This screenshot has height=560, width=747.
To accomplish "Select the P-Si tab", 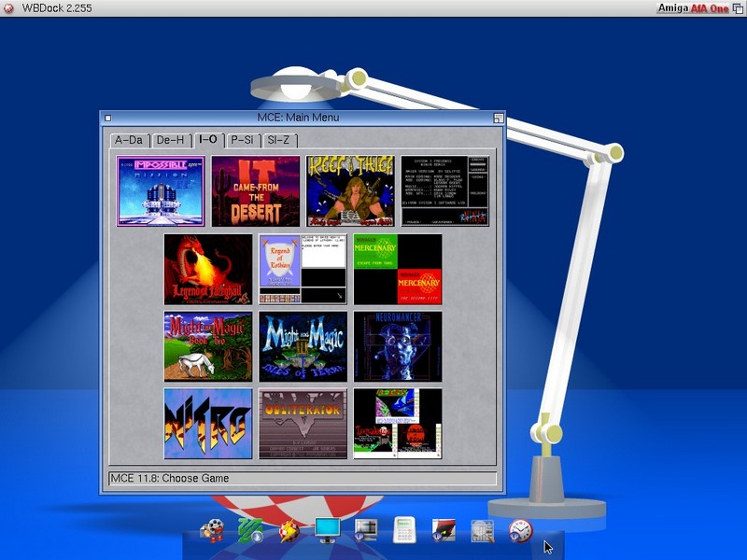I will (x=242, y=140).
